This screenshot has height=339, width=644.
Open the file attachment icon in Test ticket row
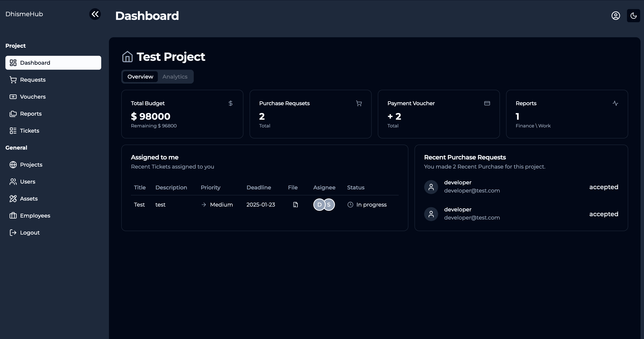(296, 205)
